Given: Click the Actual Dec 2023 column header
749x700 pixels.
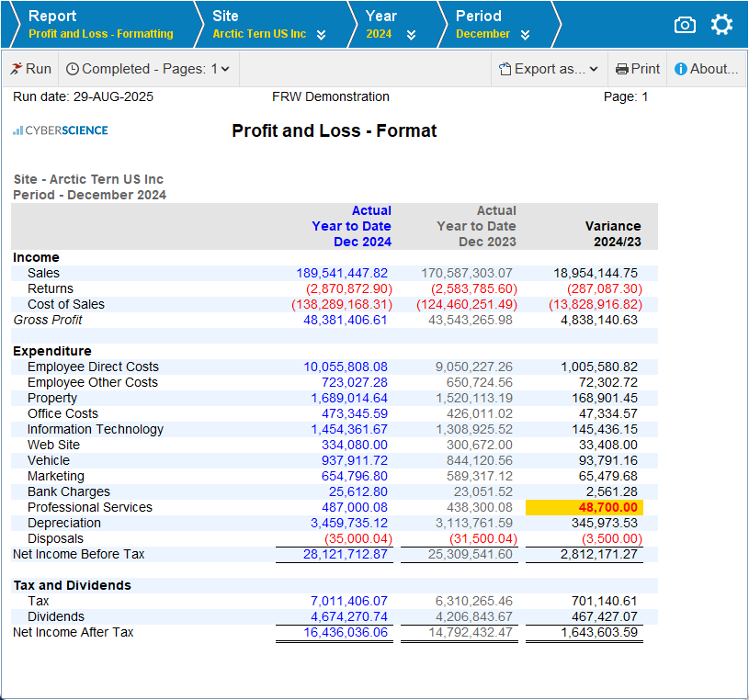Looking at the screenshot, I should [476, 227].
